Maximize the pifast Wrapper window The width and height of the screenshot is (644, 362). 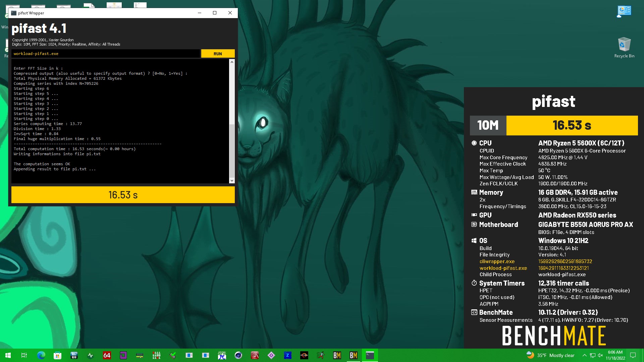point(215,13)
